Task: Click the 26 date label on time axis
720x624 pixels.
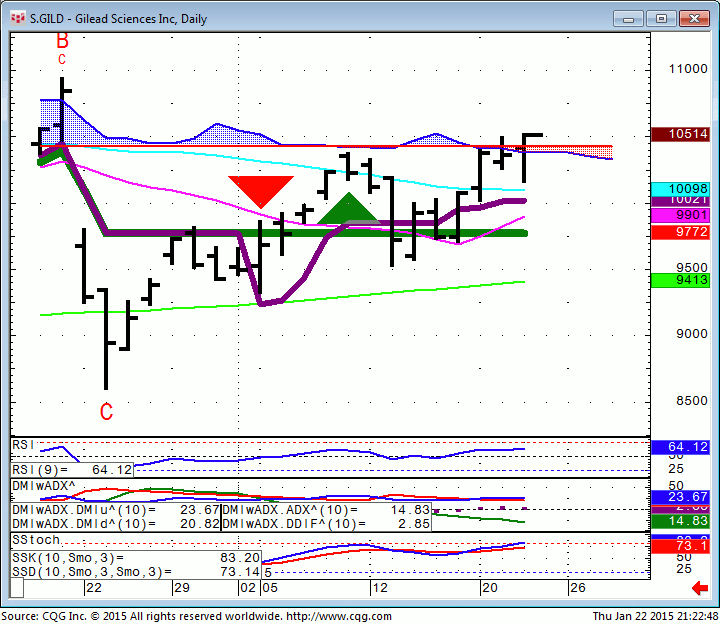Action: pyautogui.click(x=578, y=588)
